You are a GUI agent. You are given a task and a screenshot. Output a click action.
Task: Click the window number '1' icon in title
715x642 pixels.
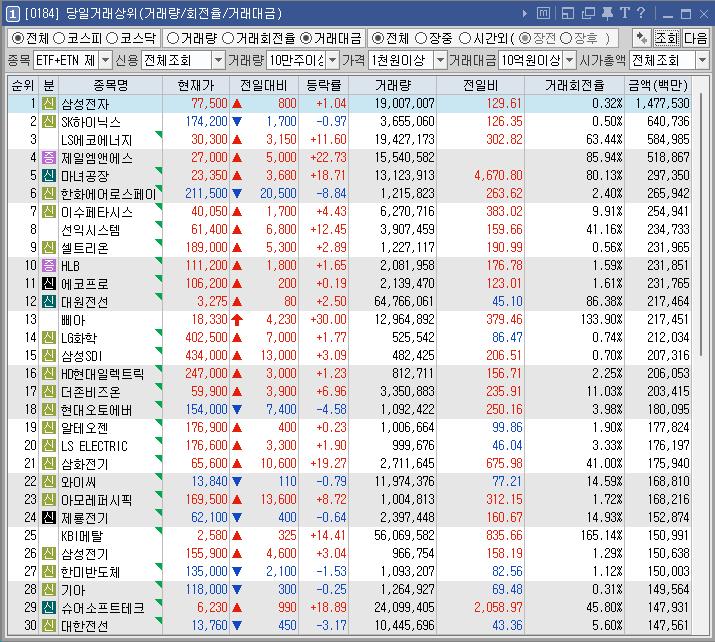click(12, 14)
